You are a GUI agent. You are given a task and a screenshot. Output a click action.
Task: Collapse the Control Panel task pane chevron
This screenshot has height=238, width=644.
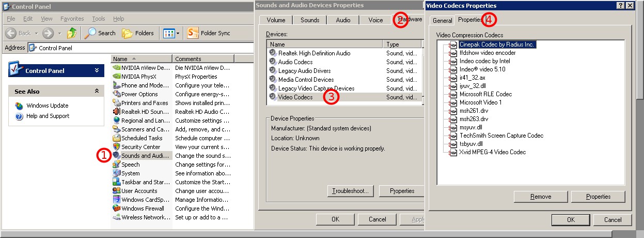pyautogui.click(x=97, y=71)
